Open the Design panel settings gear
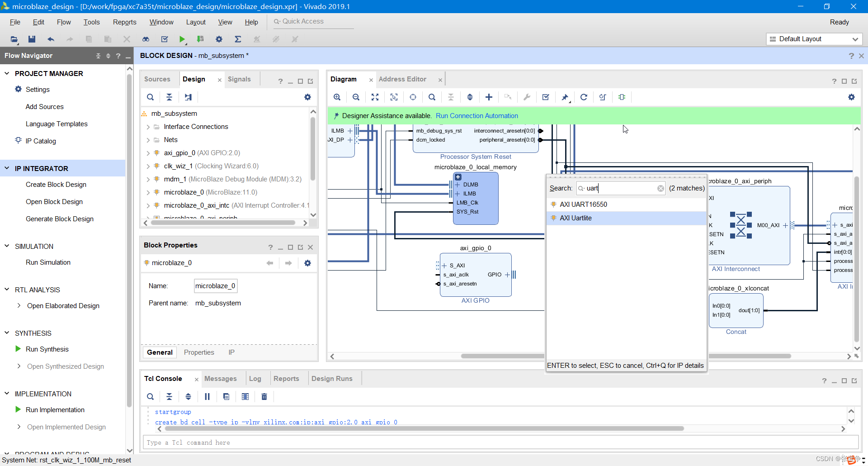The height and width of the screenshot is (466, 868). (307, 97)
